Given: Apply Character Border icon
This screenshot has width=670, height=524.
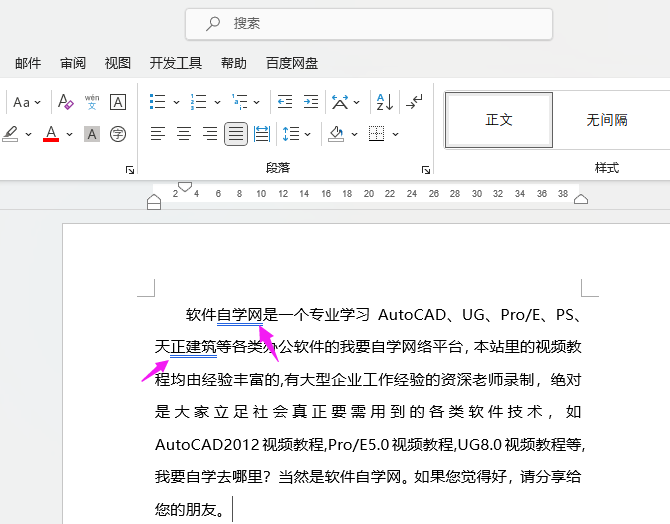Looking at the screenshot, I should [x=118, y=102].
